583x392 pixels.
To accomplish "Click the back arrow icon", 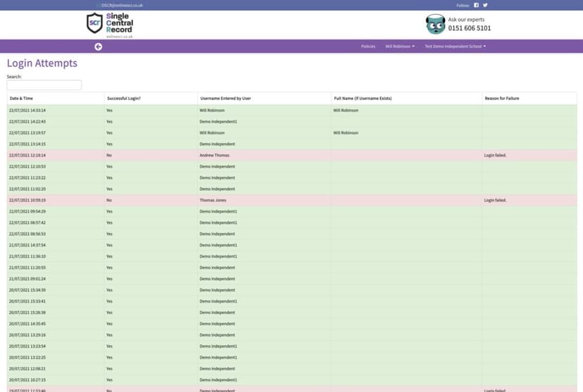I will 98,46.
